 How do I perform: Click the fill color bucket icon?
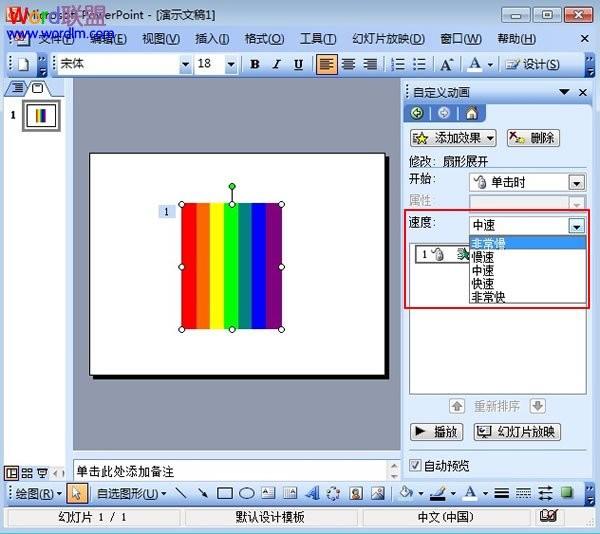click(x=406, y=493)
